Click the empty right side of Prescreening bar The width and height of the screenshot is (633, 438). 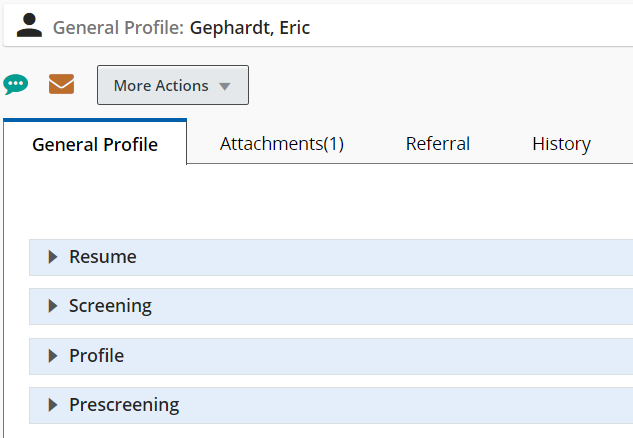(450, 405)
